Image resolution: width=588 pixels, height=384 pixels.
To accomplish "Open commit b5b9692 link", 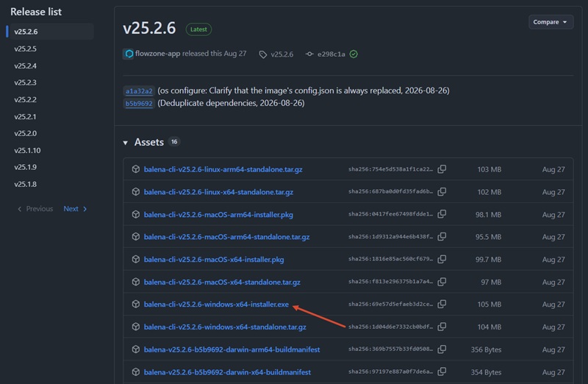I will click(139, 104).
